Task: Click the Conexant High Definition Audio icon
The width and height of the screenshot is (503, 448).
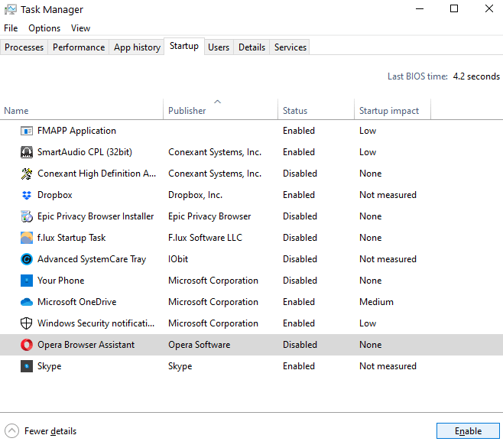Action: 27,174
